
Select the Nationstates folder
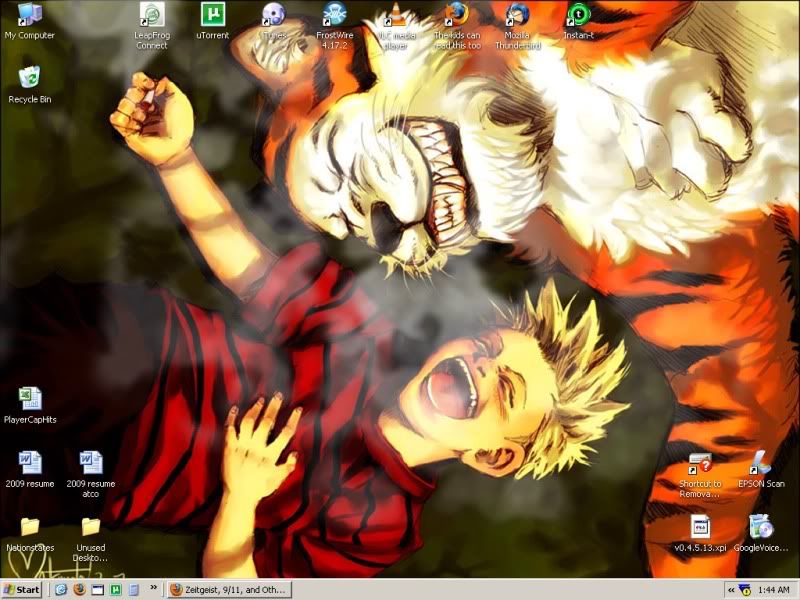point(30,534)
